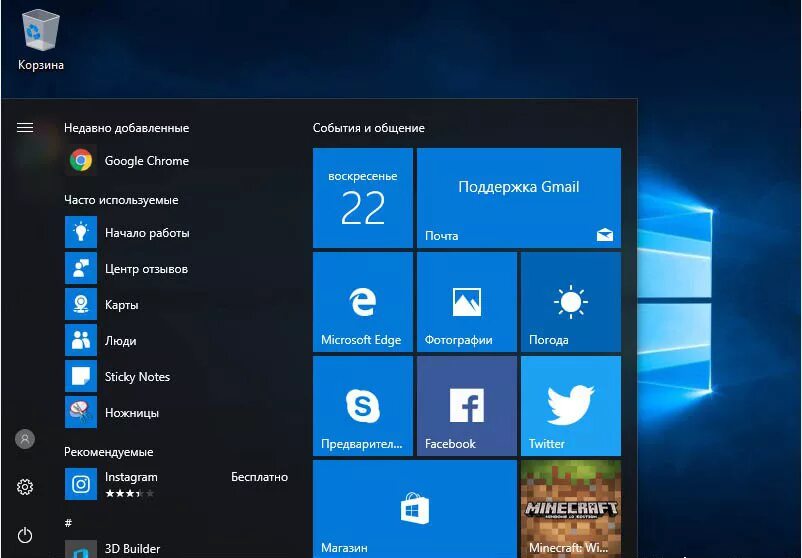Screen dimensions: 802x558
Task: Click the Рекомендуемые section header
Action: point(108,452)
